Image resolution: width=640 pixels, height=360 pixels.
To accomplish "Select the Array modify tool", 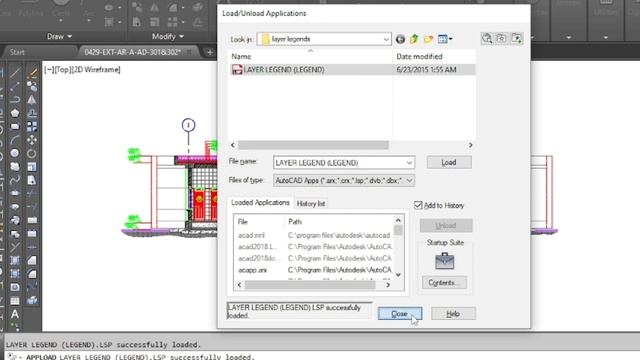I will pyautogui.click(x=32, y=127).
